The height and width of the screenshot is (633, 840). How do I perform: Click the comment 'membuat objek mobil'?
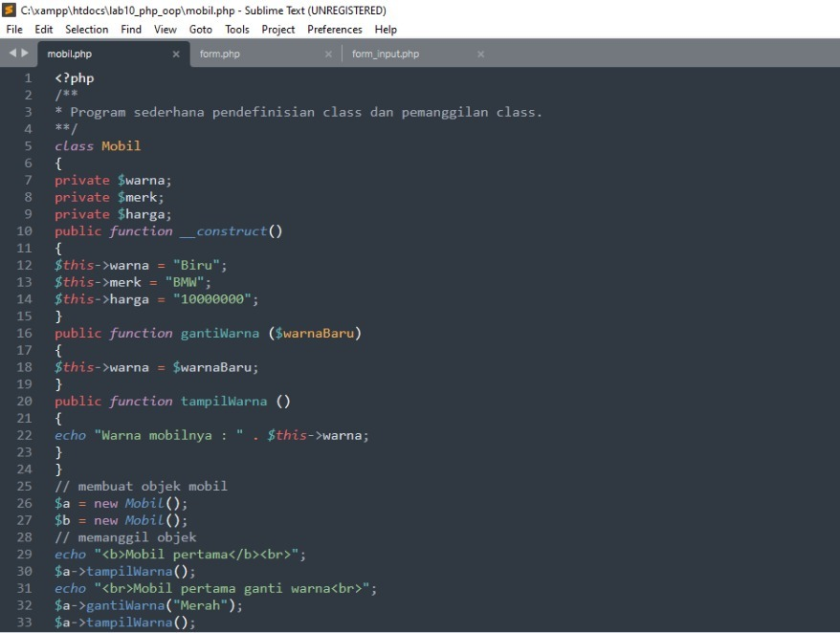[x=153, y=487]
